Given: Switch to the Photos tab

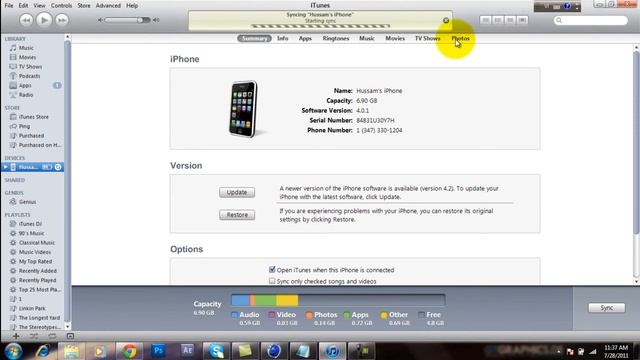Looking at the screenshot, I should [x=460, y=38].
